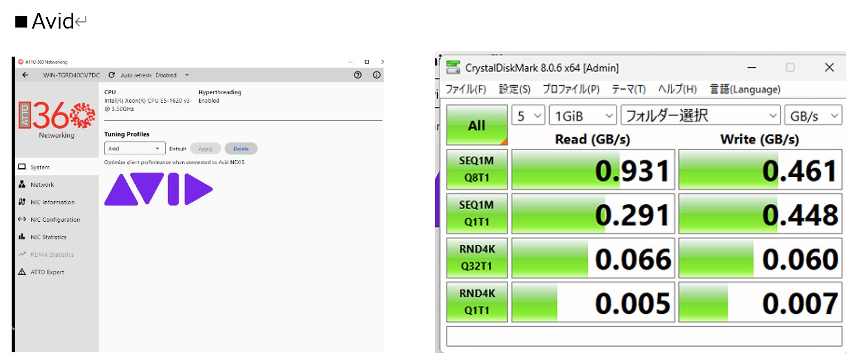Open NIC Configuration page
The width and height of the screenshot is (868, 361).
pyautogui.click(x=57, y=219)
